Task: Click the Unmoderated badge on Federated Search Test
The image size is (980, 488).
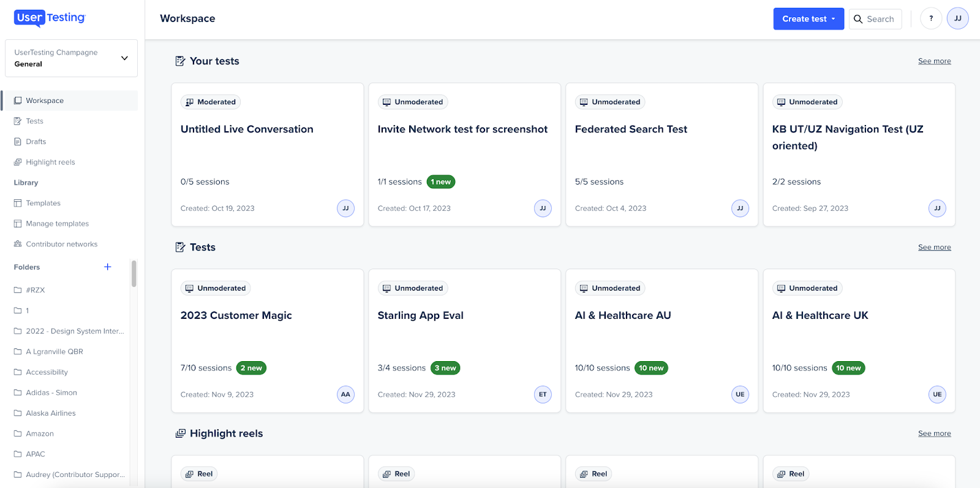Action: point(610,102)
